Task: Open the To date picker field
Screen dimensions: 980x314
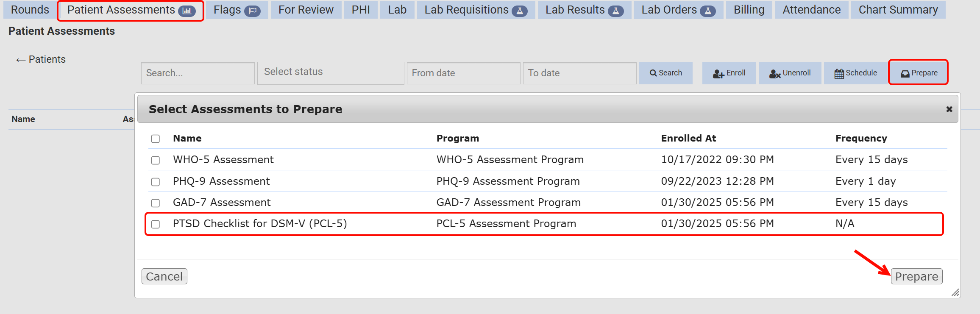Action: pos(579,73)
